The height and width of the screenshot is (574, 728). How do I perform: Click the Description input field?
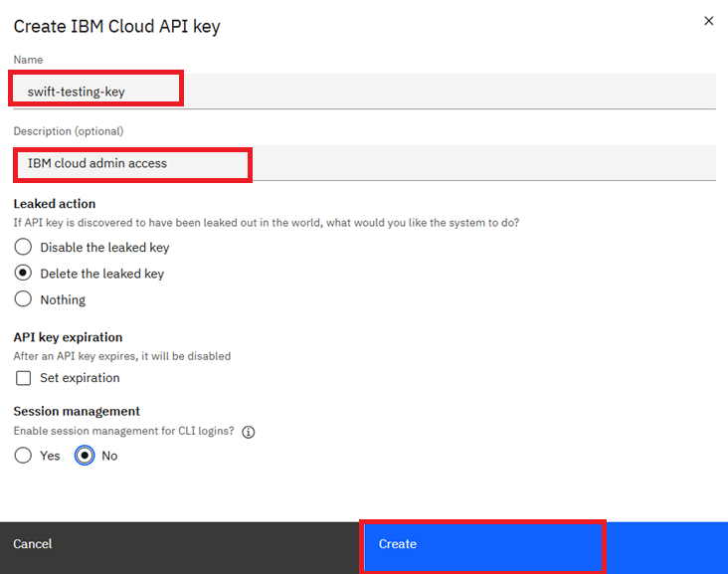point(364,163)
